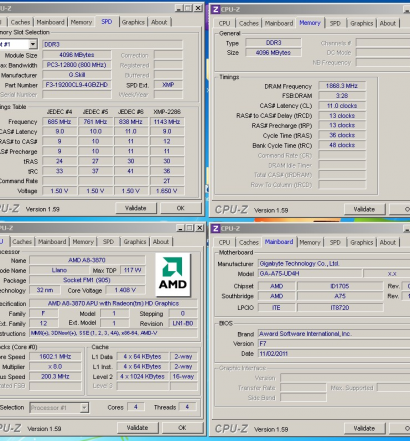Open Mainboard tab in SPD window
This screenshot has height=441, width=410.
pyautogui.click(x=50, y=22)
